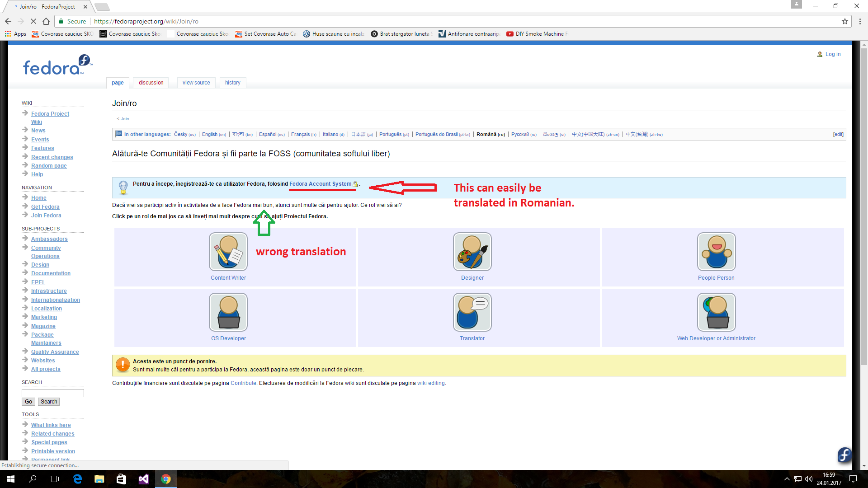Select the page tab
Screen dimensions: 868x488
[x=118, y=83]
